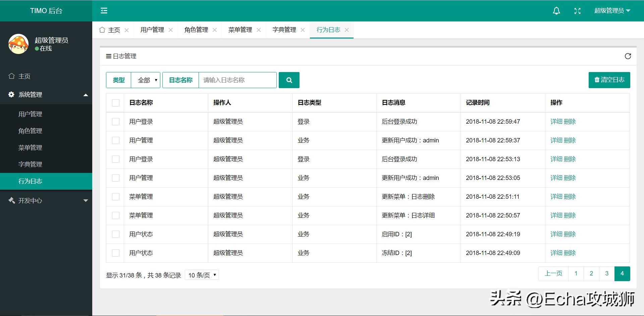Jump to page 2 in pagination
The image size is (644, 316).
[591, 273]
